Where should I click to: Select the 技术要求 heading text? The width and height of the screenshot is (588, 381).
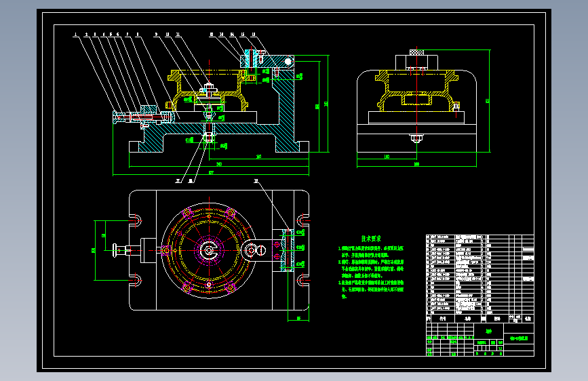pos(371,239)
